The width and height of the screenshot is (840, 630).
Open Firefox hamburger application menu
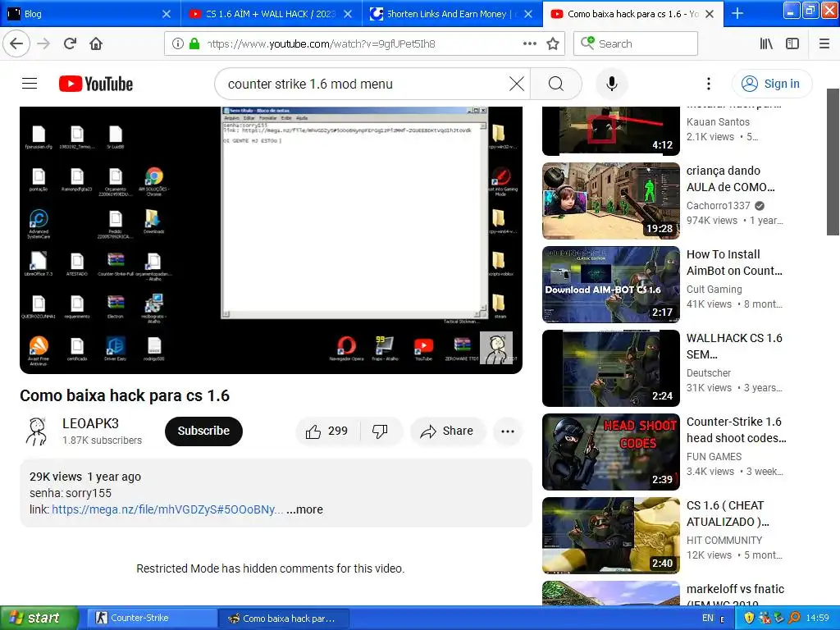[824, 43]
